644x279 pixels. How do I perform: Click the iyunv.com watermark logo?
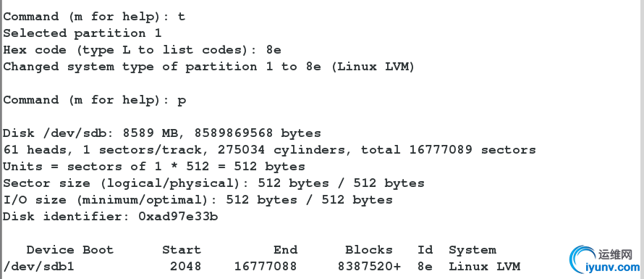(x=606, y=259)
